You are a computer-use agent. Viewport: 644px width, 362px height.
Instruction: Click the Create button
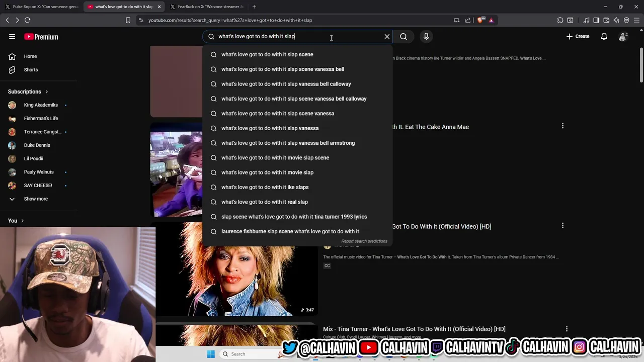[578, 36]
